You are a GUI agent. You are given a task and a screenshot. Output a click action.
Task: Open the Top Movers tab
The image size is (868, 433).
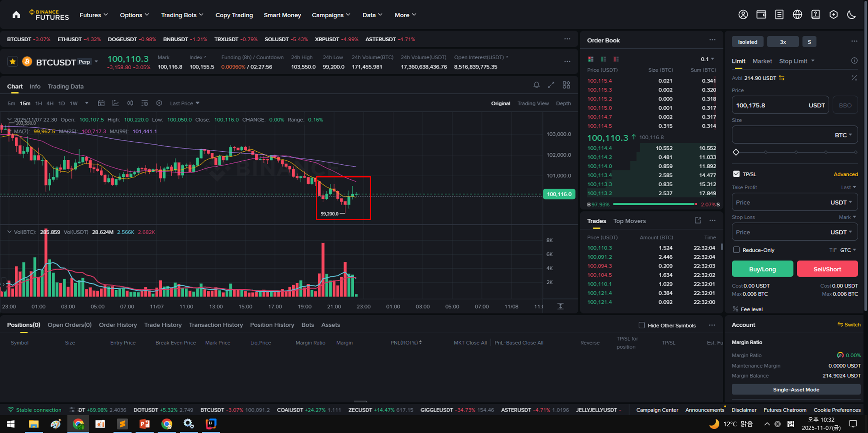(629, 221)
